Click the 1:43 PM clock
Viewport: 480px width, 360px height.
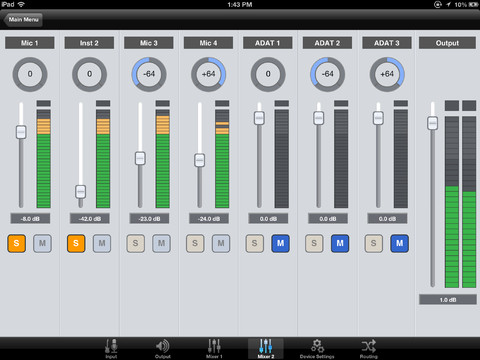pos(240,4)
